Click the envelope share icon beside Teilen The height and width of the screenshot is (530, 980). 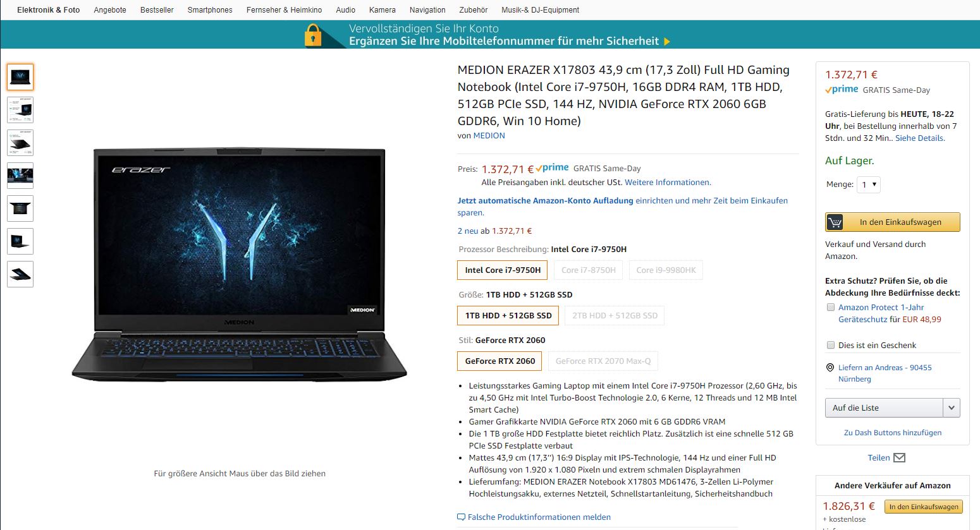899,458
